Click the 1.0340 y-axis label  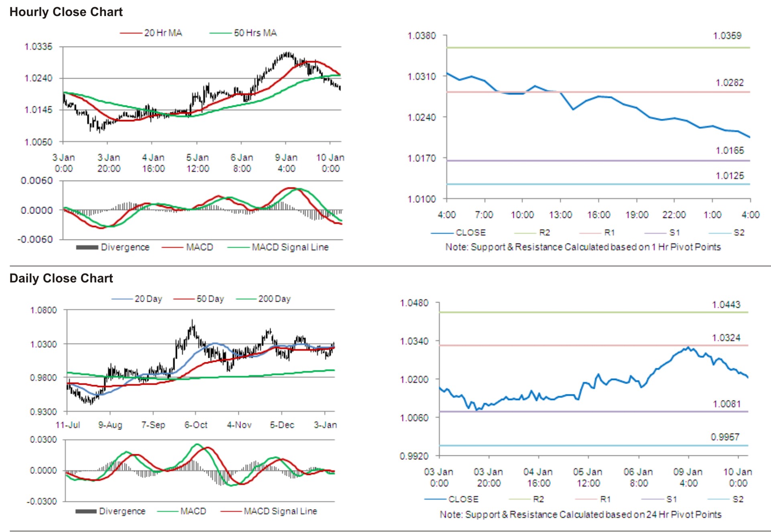pos(415,341)
